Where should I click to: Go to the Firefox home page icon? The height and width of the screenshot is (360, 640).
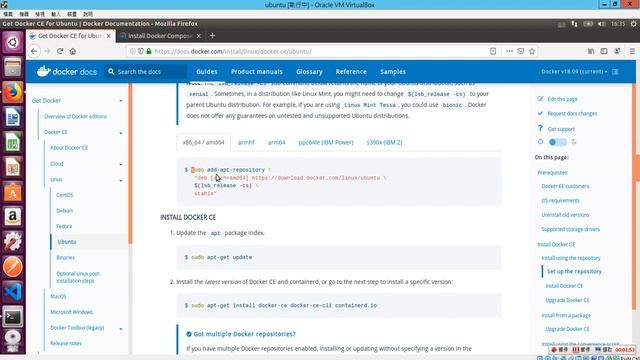point(73,51)
